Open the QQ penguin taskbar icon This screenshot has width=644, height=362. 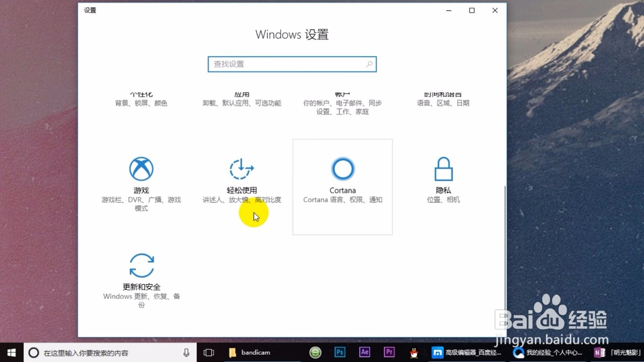coord(414,352)
